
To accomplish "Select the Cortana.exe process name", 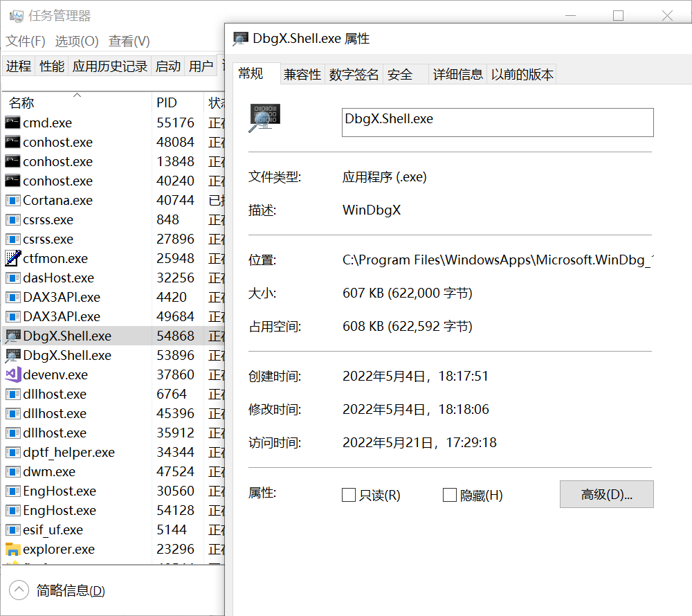I will click(x=58, y=200).
